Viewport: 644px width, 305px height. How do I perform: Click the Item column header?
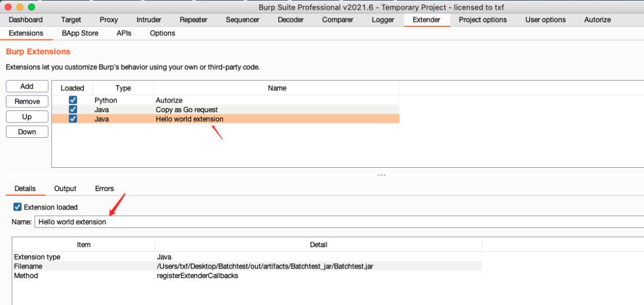[x=84, y=245]
